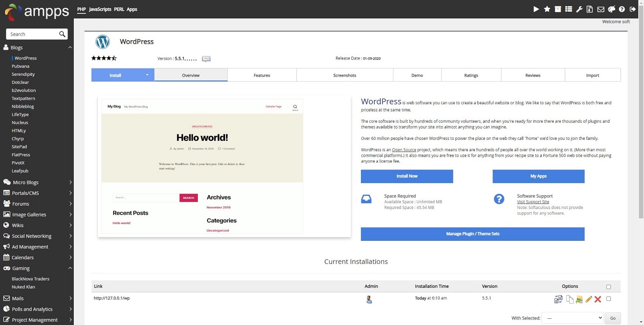Click Manage Plugin / Theme Sets button
This screenshot has width=644, height=325.
[x=473, y=234]
